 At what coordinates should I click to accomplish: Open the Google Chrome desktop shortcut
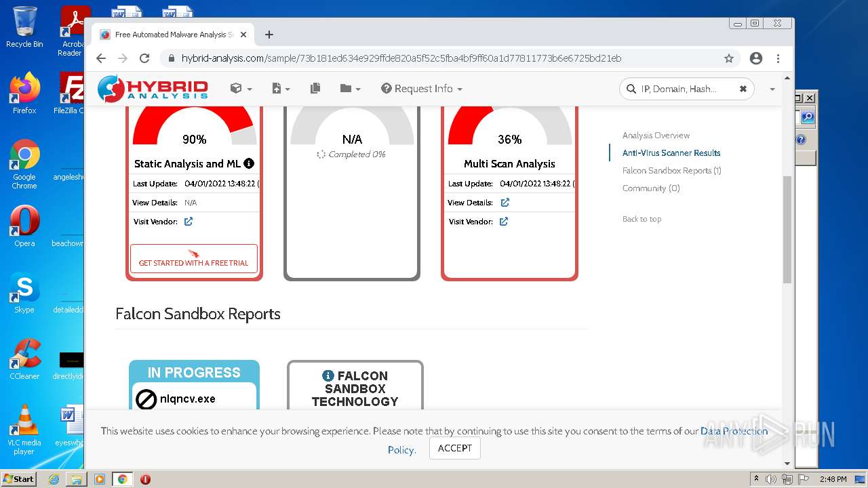[x=24, y=164]
